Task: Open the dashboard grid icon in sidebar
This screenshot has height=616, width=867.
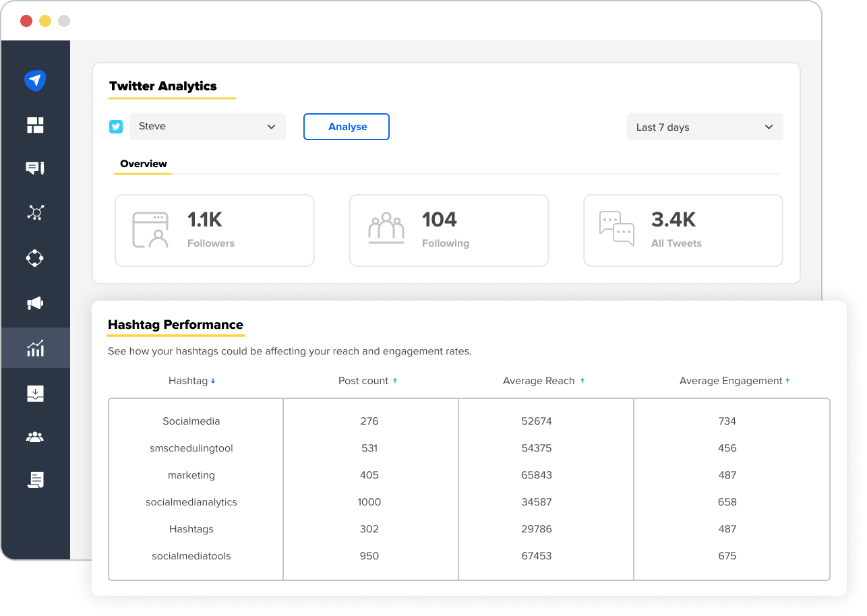Action: pyautogui.click(x=35, y=125)
